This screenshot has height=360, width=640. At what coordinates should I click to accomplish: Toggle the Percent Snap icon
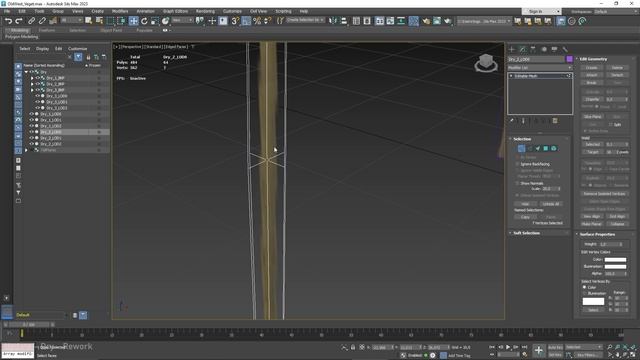pyautogui.click(x=257, y=21)
